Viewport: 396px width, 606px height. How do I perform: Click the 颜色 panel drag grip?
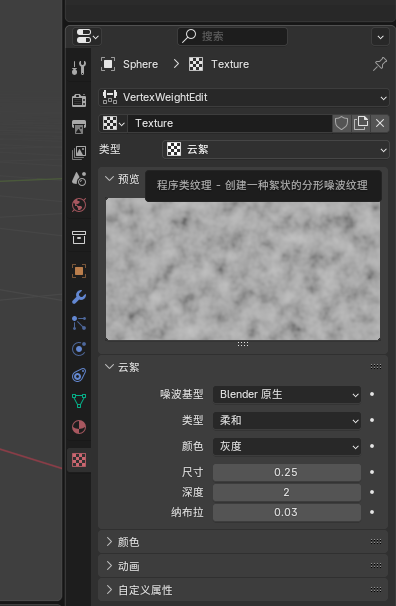[376, 542]
